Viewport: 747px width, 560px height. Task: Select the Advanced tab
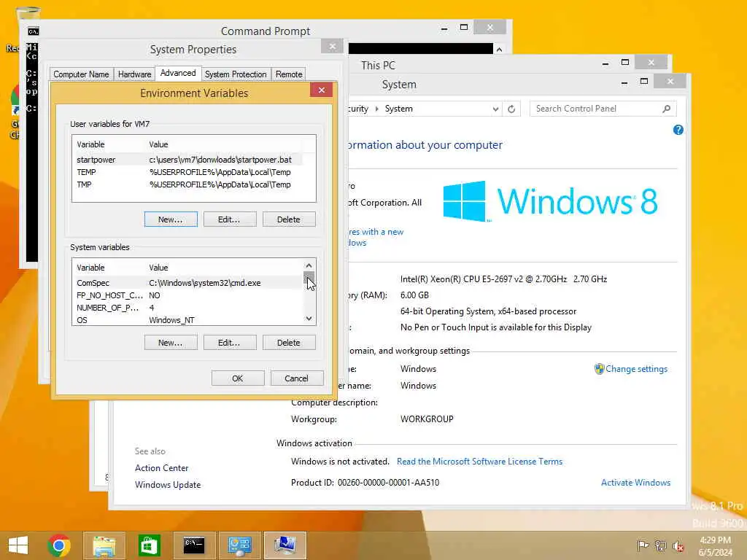pos(178,73)
